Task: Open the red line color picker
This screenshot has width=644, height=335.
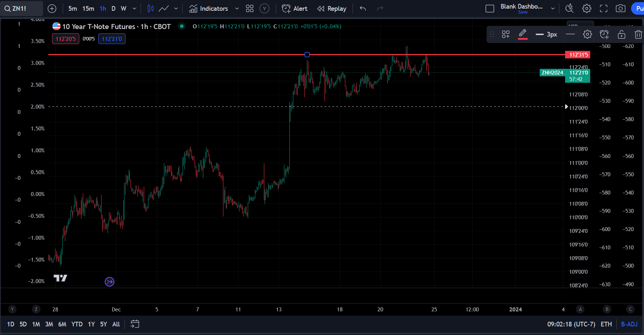Action: [523, 34]
